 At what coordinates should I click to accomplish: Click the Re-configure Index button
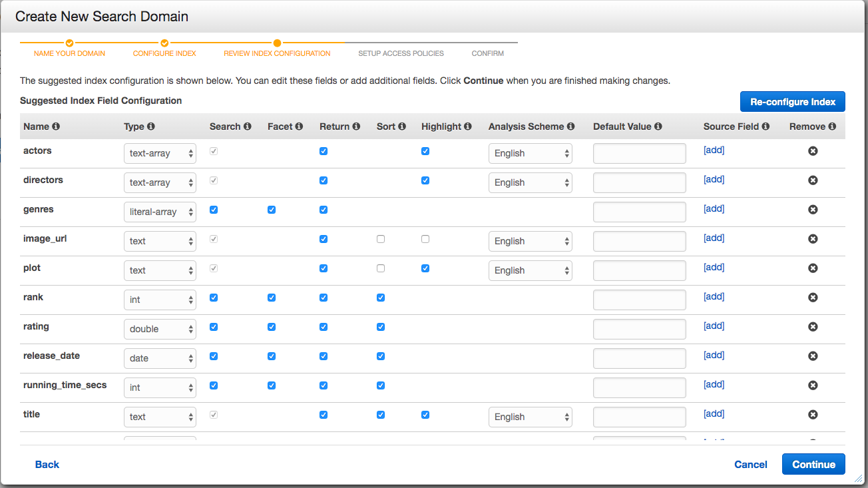[792, 102]
